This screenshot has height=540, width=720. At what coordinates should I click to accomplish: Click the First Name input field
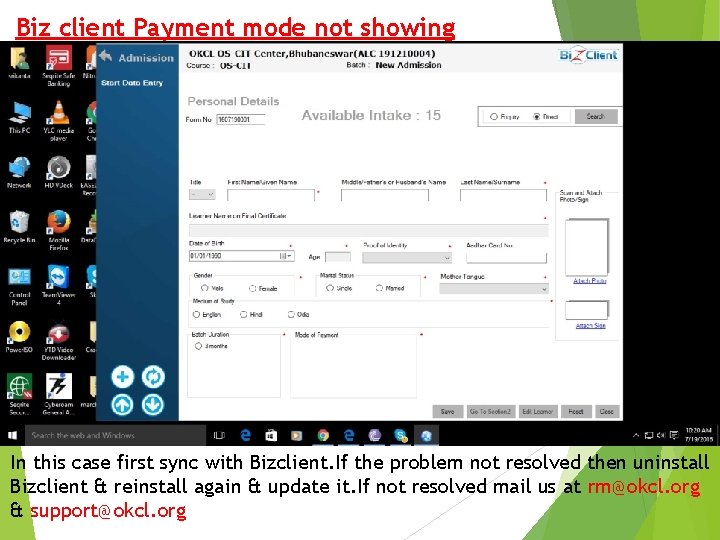point(271,195)
